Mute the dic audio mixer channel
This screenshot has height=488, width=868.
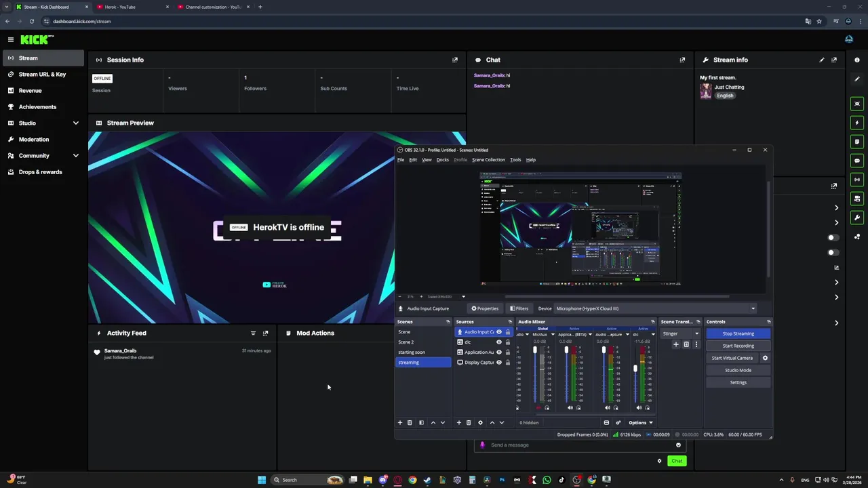pyautogui.click(x=639, y=407)
